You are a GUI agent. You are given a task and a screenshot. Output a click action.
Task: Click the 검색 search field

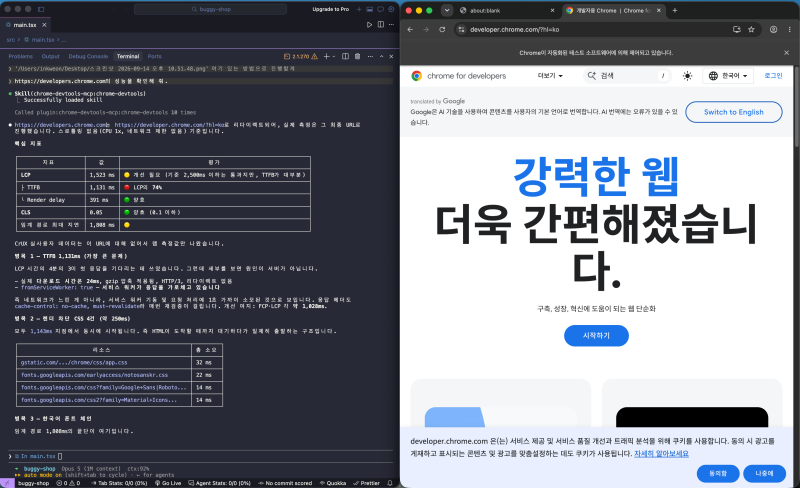(627, 76)
